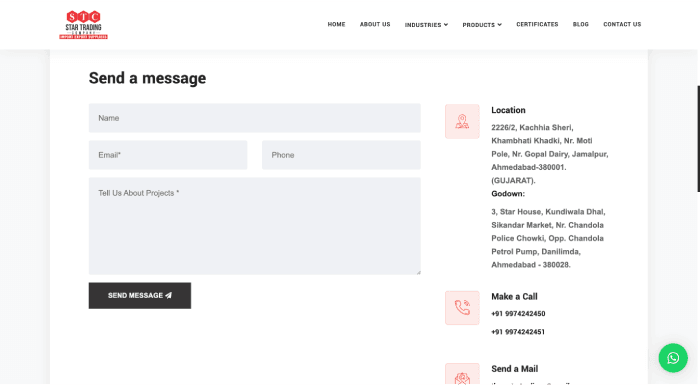Click the Location map pin icon
The image size is (700, 386).
(x=462, y=121)
